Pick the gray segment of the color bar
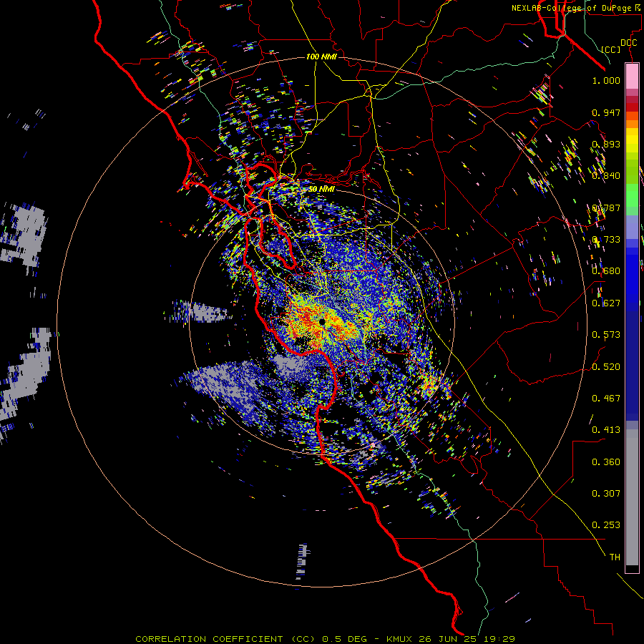 pos(632,497)
